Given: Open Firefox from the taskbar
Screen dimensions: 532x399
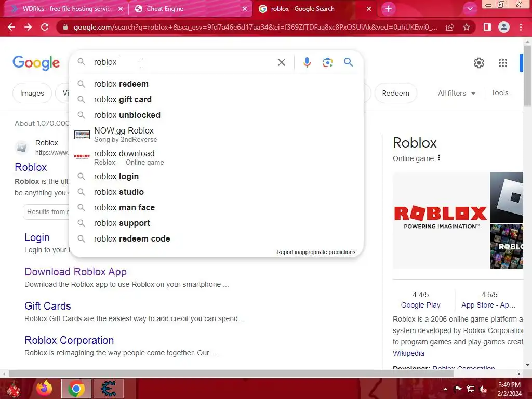Looking at the screenshot, I should [44, 389].
